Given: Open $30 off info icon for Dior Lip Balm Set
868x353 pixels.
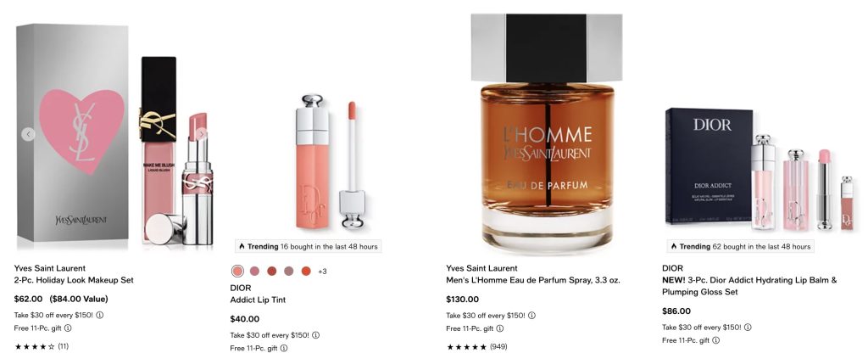Looking at the screenshot, I should 748,327.
